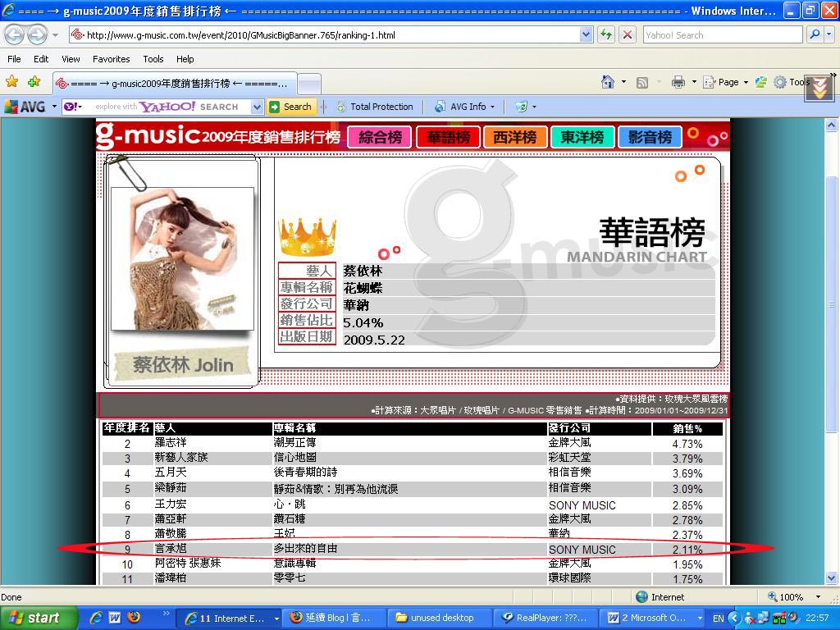Expand Yahoo search box dropdown arrow
Screen dimensions: 840x630
pyautogui.click(x=257, y=107)
